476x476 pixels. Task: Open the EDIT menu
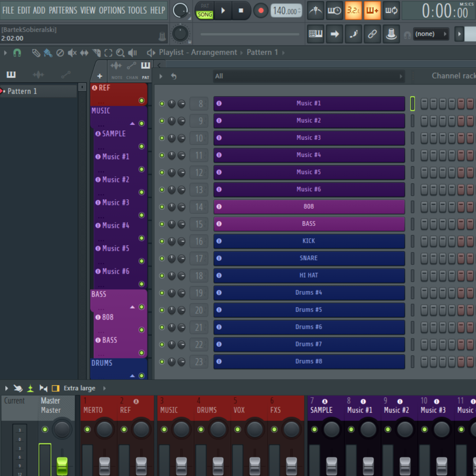click(x=24, y=10)
